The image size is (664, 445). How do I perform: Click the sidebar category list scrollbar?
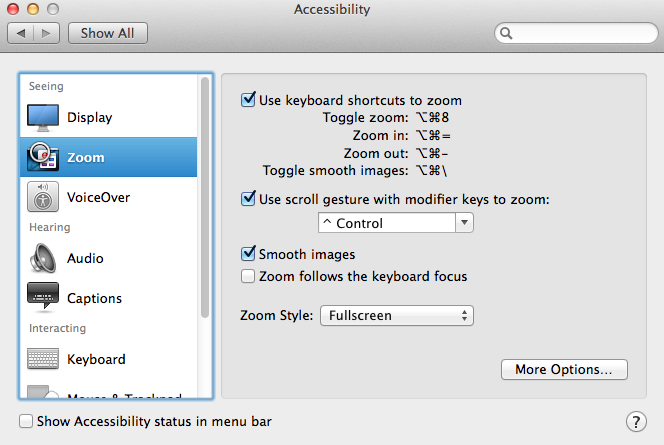pos(205,197)
